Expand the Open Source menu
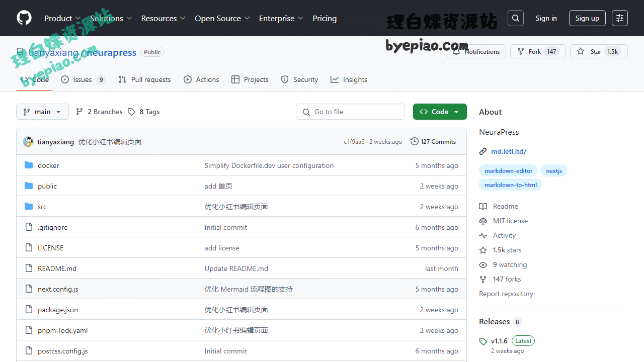644x362 pixels. pos(222,18)
